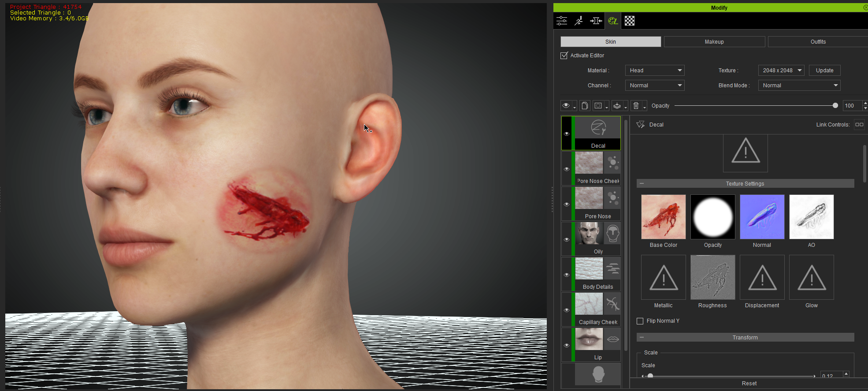The width and height of the screenshot is (868, 391).
Task: Click the empty Metallic texture warning slot
Action: point(664,277)
